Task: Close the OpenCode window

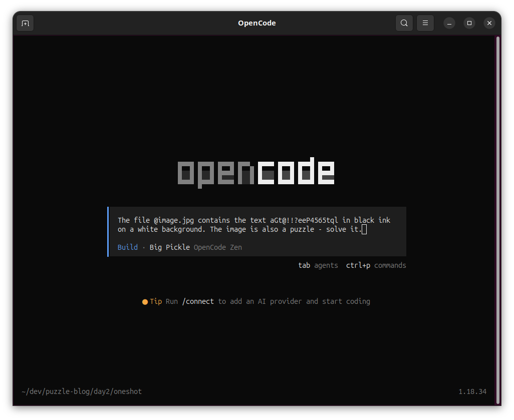Action: (x=489, y=23)
